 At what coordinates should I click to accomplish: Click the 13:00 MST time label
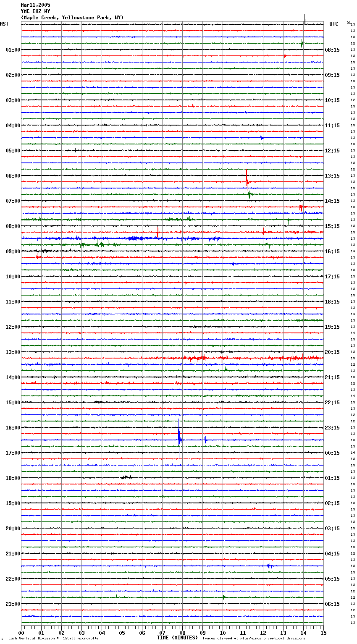pyautogui.click(x=13, y=352)
